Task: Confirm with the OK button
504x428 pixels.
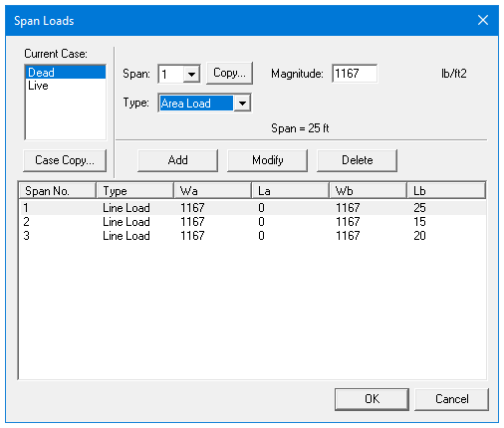Action: click(x=372, y=399)
